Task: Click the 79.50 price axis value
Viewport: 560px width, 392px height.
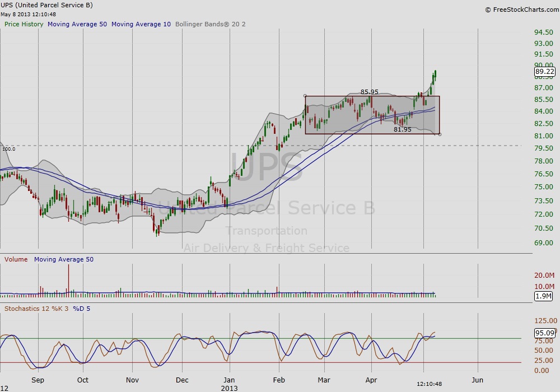Action: coord(544,148)
